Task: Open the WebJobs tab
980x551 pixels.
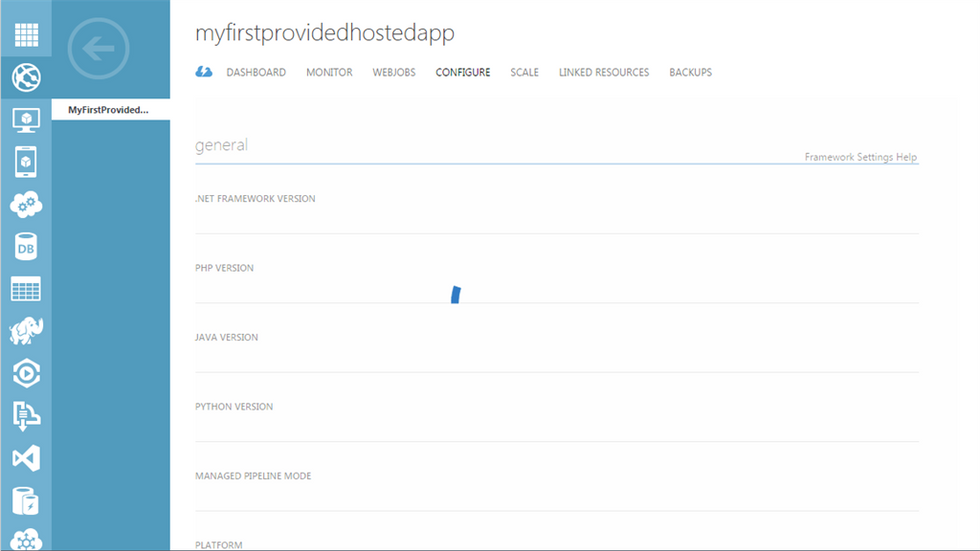Action: tap(394, 72)
